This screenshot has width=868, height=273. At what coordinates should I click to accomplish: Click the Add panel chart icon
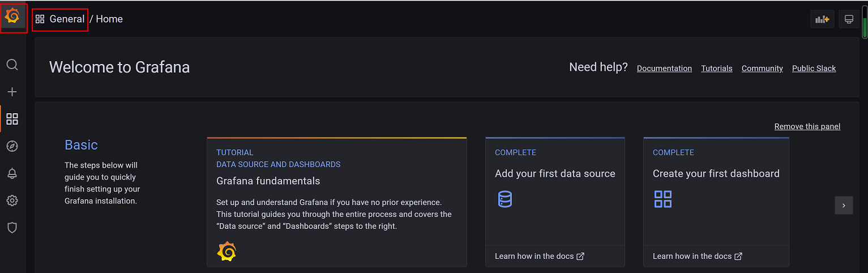click(822, 19)
